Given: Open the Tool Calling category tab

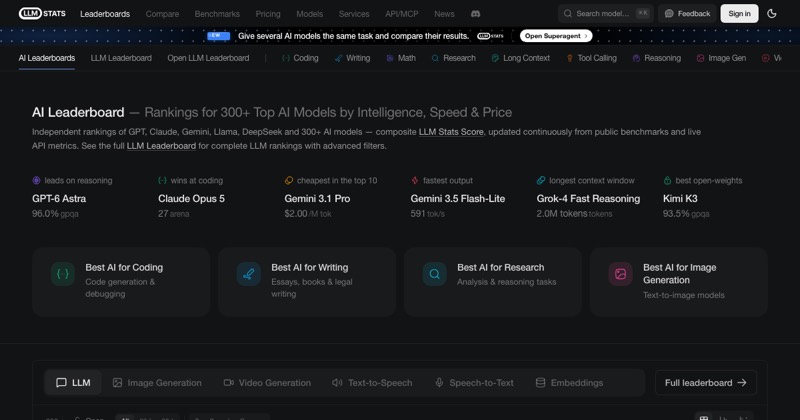Looking at the screenshot, I should click(x=591, y=58).
